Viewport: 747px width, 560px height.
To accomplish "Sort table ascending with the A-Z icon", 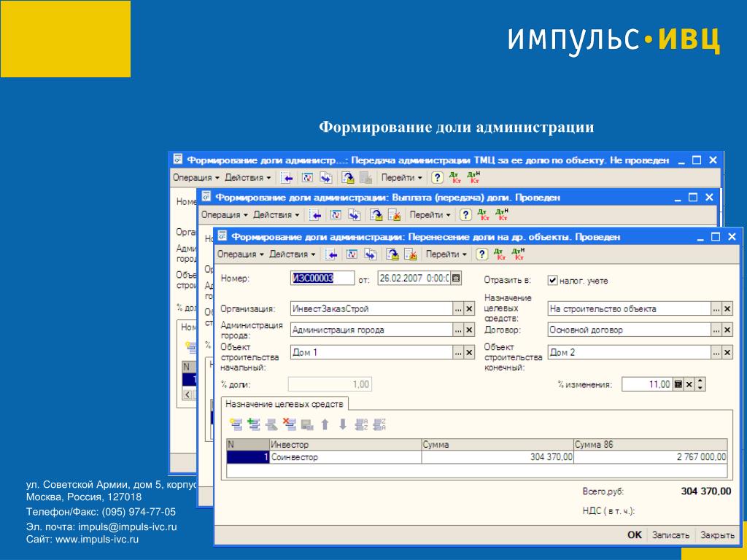I will [x=362, y=424].
